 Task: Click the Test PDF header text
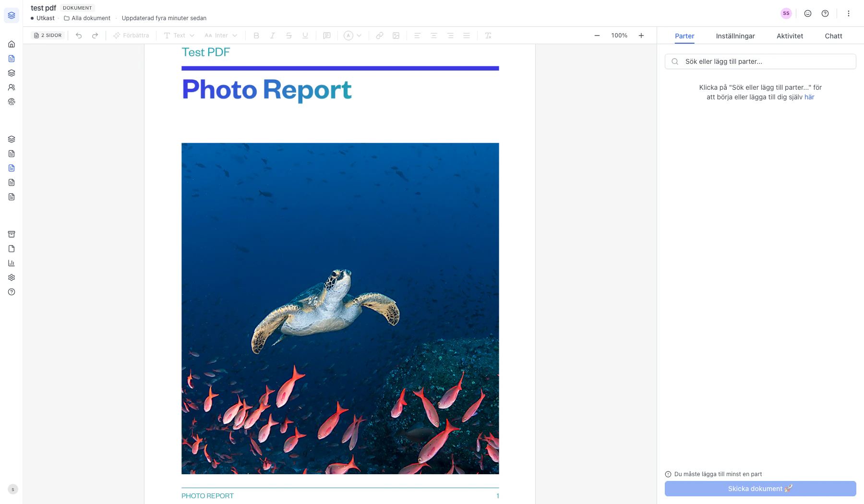205,52
